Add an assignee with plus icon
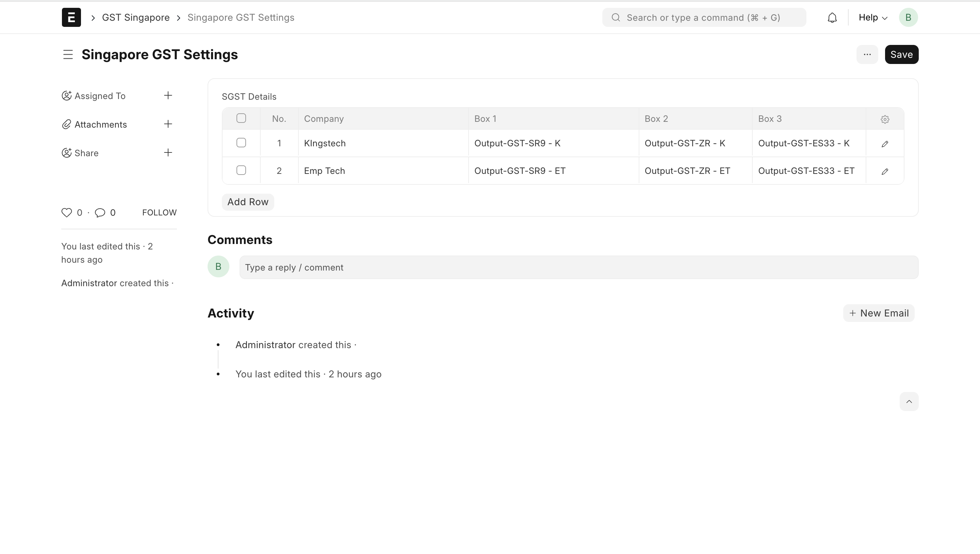Image resolution: width=980 pixels, height=554 pixels. pos(168,96)
